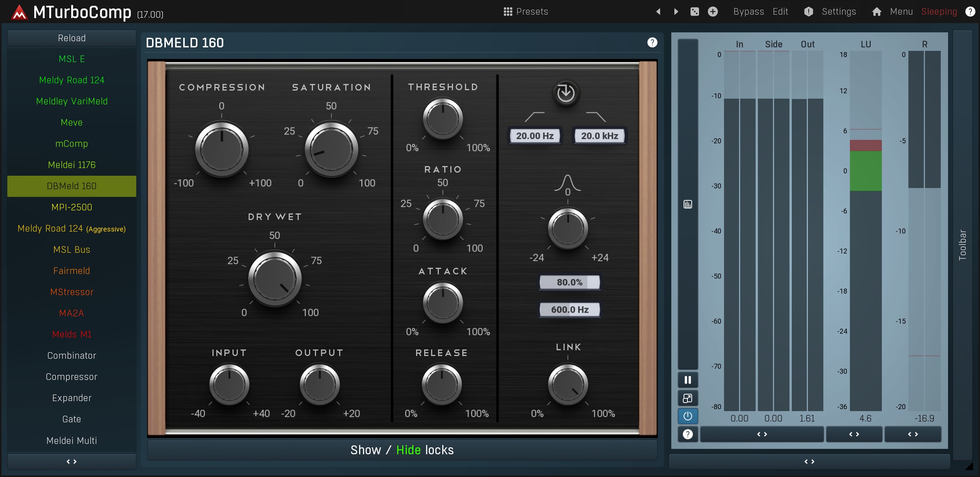Screen dimensions: 980x477
Task: Hide the locks
Action: (408, 450)
